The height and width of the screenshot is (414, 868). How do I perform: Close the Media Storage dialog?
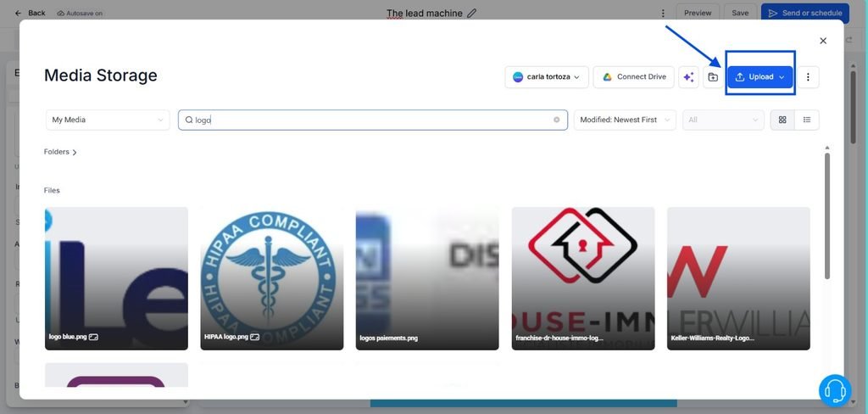point(822,41)
